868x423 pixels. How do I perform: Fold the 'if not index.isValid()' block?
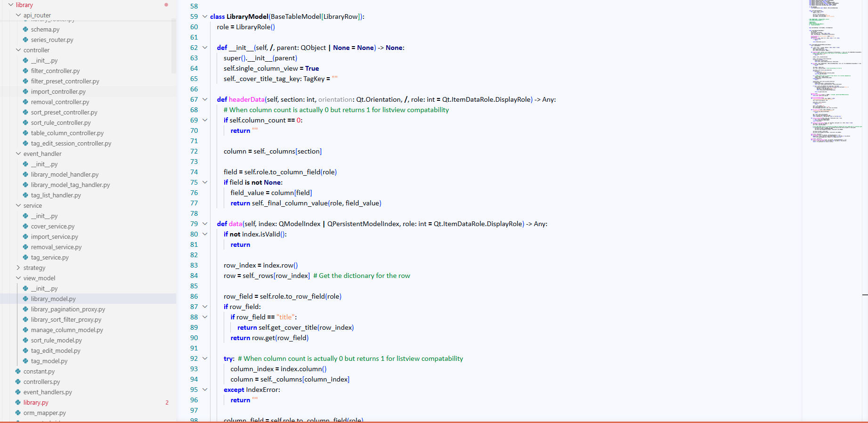205,234
